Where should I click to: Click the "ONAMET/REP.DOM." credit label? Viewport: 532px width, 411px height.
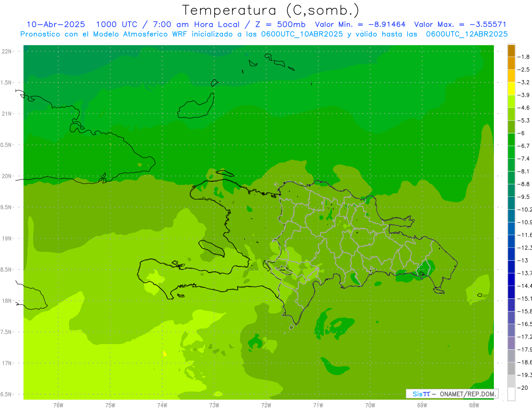[467, 394]
